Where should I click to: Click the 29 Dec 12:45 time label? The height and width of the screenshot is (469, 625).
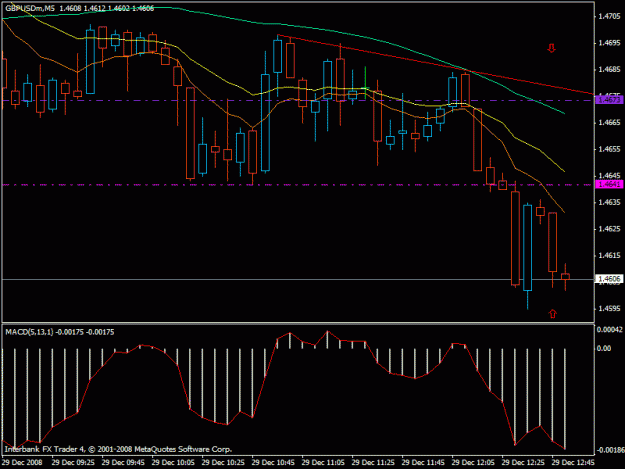click(x=573, y=462)
